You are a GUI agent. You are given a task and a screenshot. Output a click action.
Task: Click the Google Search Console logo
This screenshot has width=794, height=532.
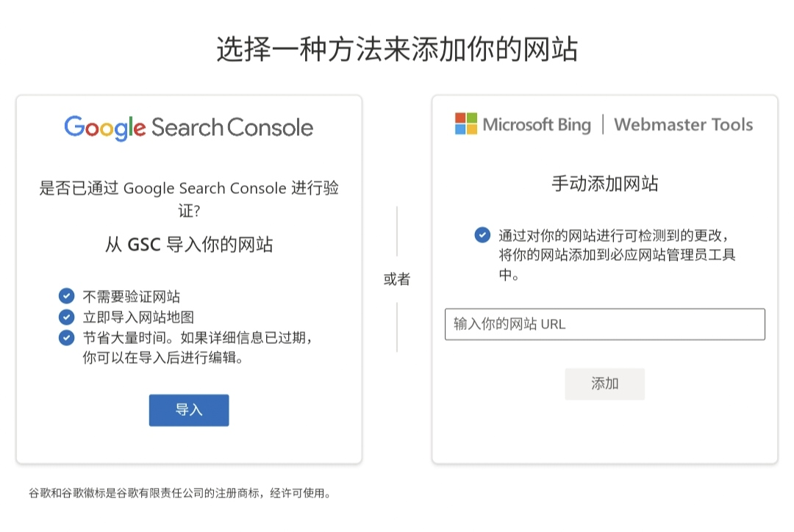tap(189, 126)
